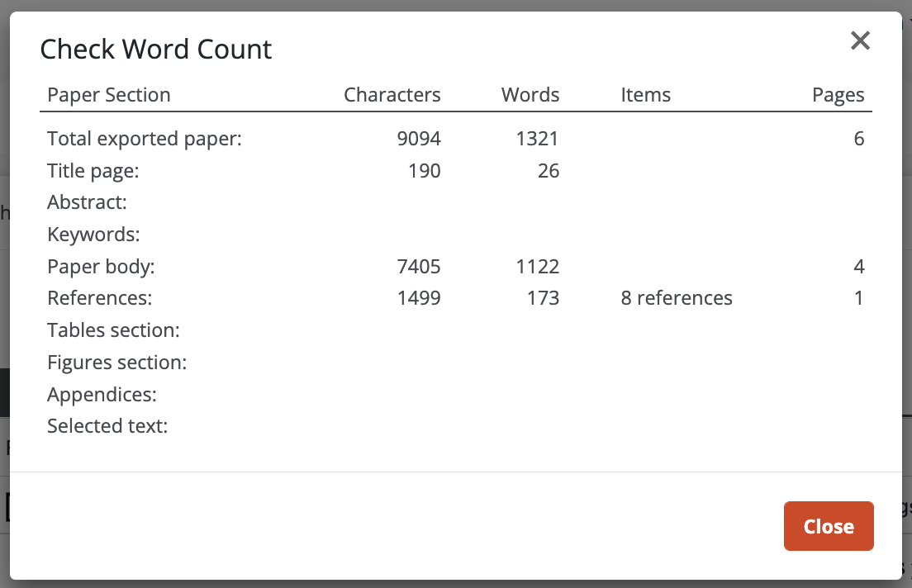Click the Characters column header
Viewport: 912px width, 588px height.
click(x=392, y=95)
